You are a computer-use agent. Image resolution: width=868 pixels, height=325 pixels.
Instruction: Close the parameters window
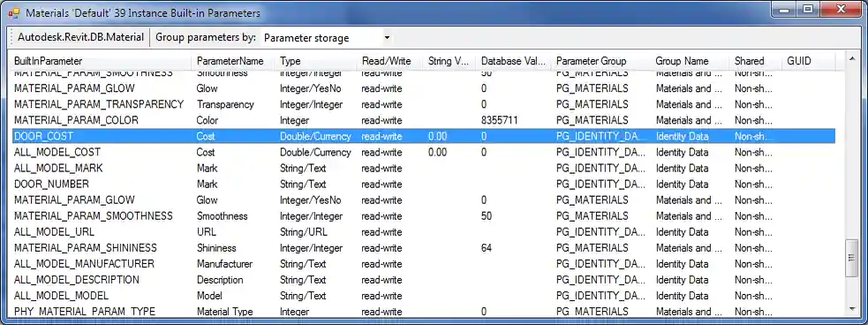pos(842,10)
